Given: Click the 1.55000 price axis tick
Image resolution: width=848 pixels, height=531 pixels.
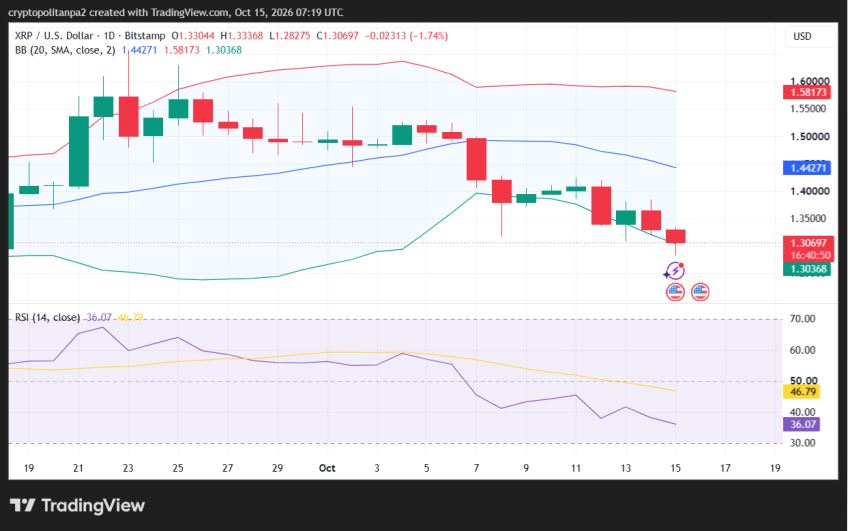Looking at the screenshot, I should [809, 109].
